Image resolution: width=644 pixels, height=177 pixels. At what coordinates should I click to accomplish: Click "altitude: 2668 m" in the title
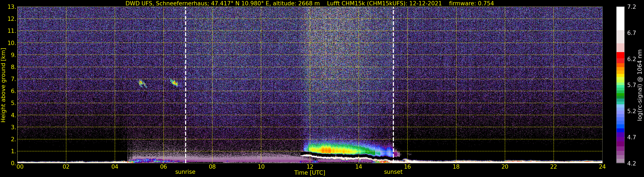(x=296, y=3)
